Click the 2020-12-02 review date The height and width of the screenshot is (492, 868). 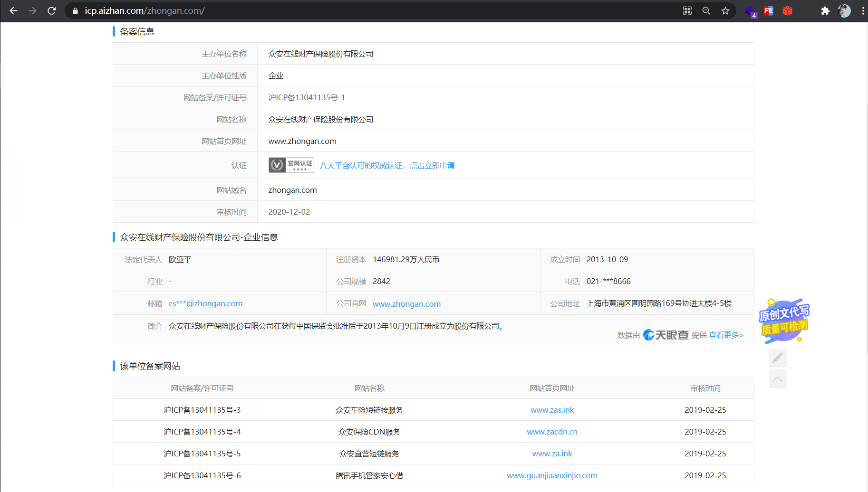point(289,212)
